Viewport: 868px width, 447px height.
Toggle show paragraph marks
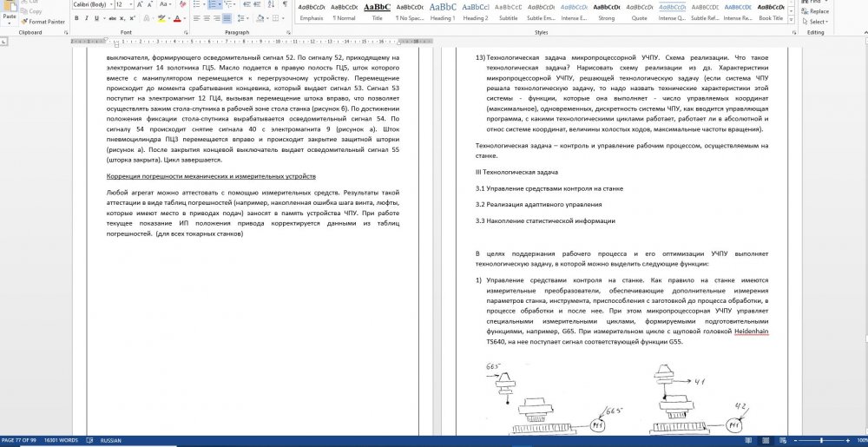click(285, 4)
